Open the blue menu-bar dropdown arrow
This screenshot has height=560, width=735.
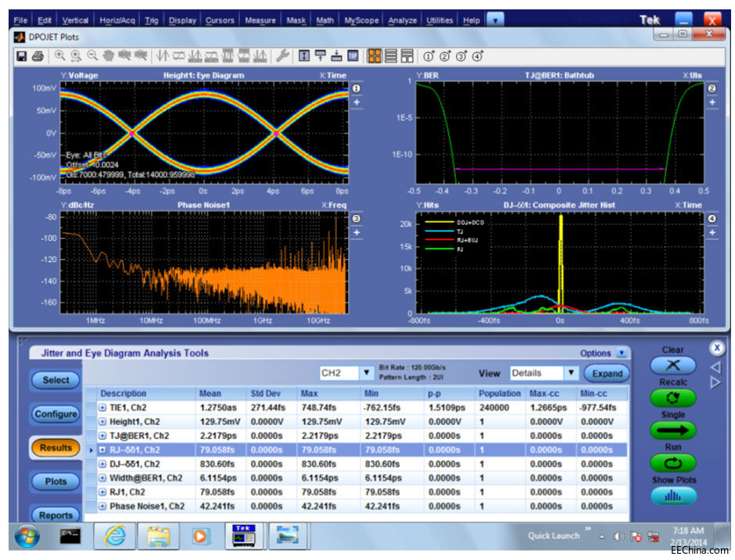(x=495, y=20)
